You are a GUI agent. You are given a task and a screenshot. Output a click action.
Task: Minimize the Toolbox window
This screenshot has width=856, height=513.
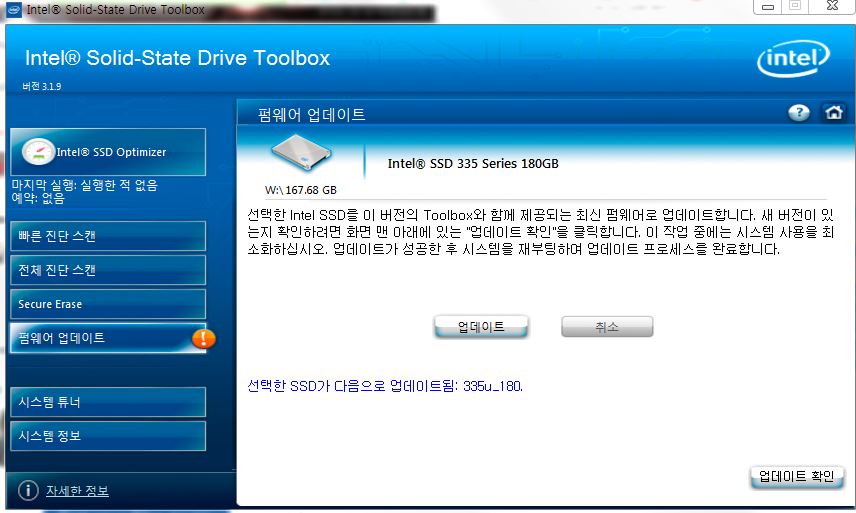point(768,7)
